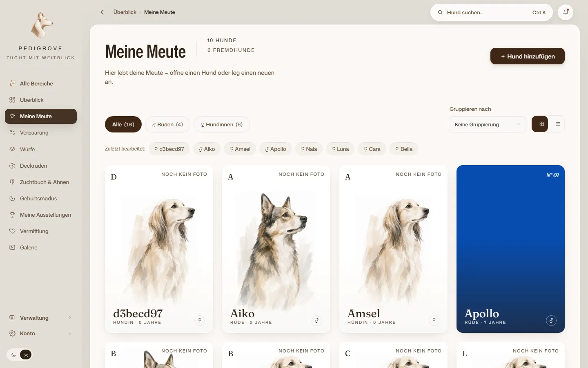Image resolution: width=588 pixels, height=368 pixels.
Task: Open Deckrüden in the sidebar
Action: coord(41,166)
